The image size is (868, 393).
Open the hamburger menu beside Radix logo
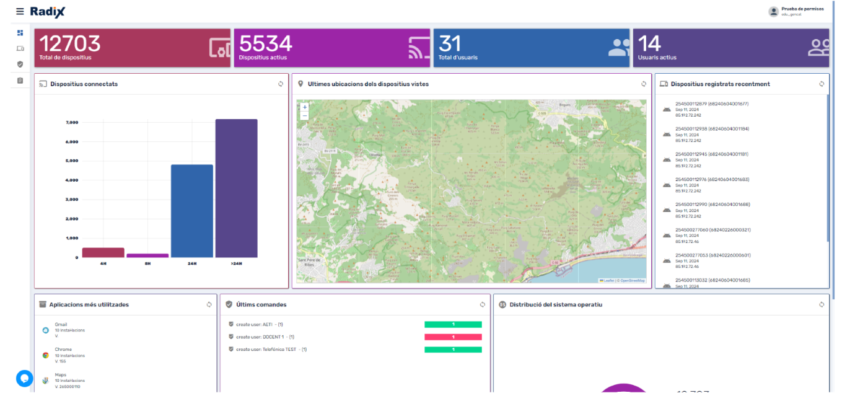pyautogui.click(x=20, y=12)
